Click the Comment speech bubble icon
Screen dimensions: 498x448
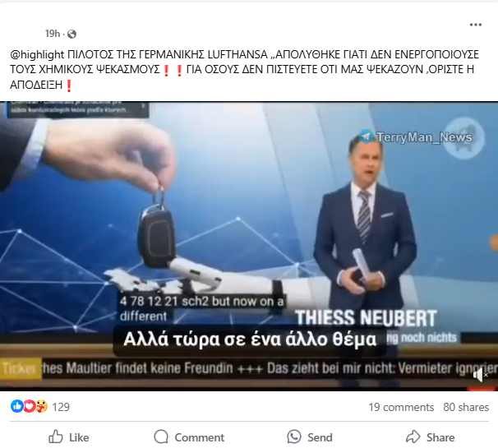[x=161, y=436]
